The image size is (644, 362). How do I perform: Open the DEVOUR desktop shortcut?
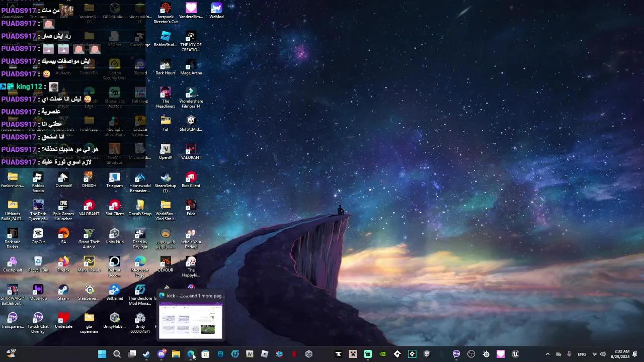166,264
